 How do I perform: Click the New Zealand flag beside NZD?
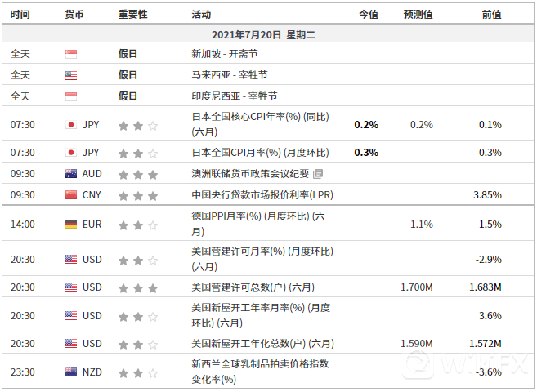[x=70, y=372]
